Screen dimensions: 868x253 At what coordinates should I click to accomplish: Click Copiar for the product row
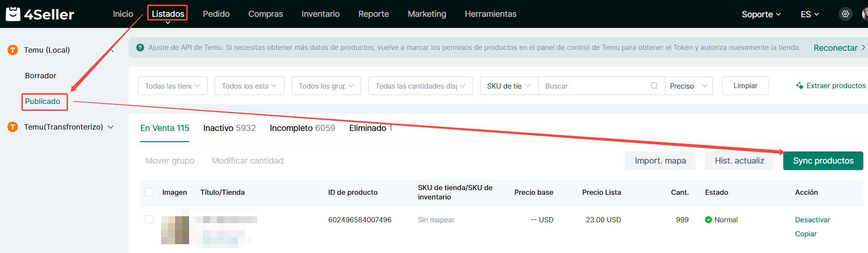click(x=806, y=234)
